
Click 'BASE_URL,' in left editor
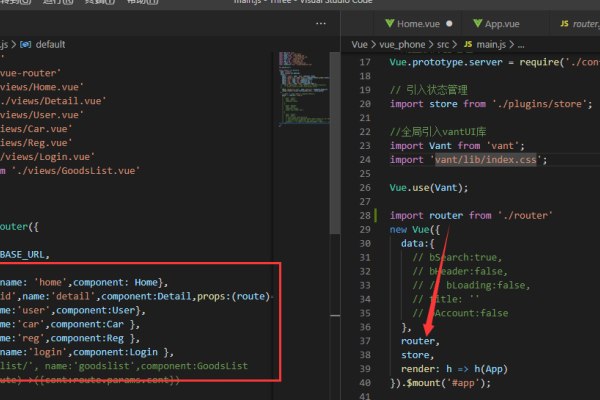pos(24,255)
